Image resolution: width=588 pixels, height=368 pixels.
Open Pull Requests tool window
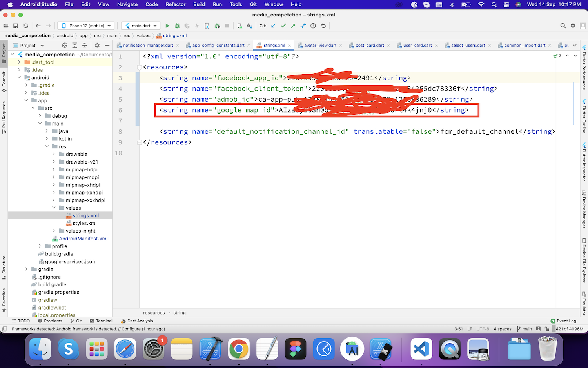(x=4, y=117)
